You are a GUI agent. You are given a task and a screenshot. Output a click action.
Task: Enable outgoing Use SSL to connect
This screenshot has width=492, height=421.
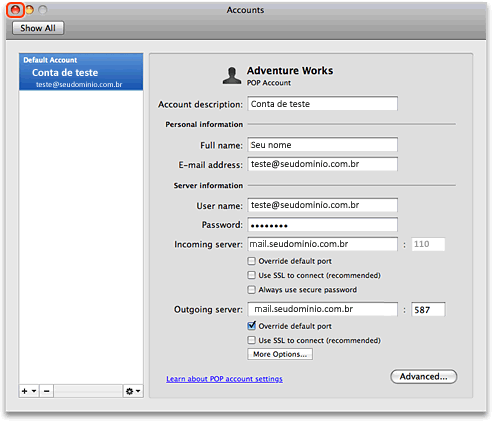(x=251, y=340)
